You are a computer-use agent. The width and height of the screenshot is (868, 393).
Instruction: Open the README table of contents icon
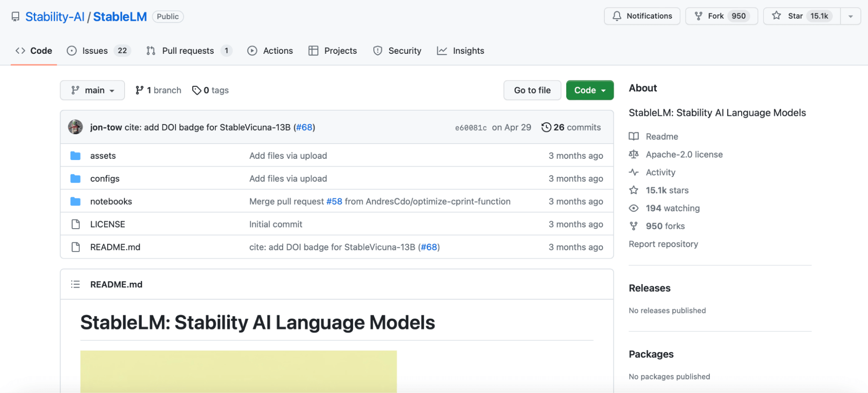pos(75,284)
